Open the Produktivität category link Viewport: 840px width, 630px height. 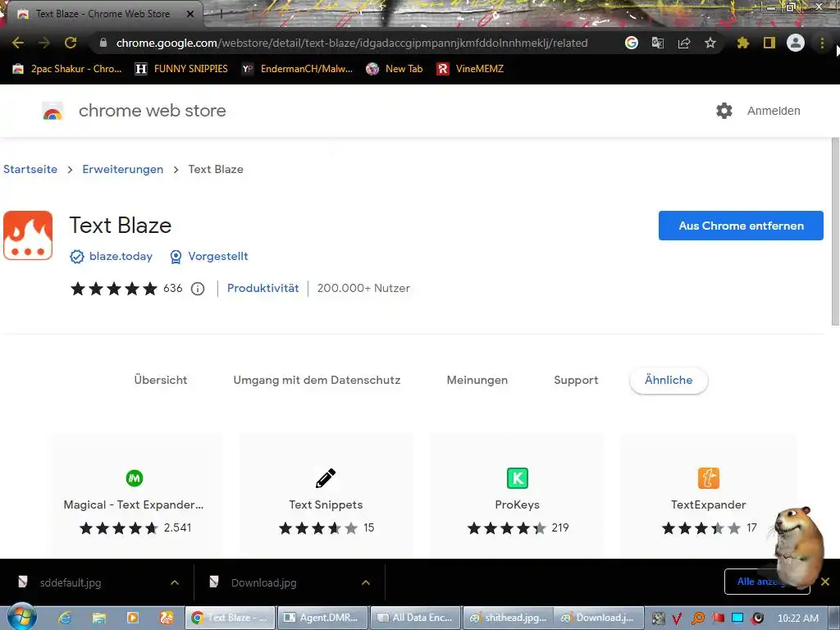263,288
